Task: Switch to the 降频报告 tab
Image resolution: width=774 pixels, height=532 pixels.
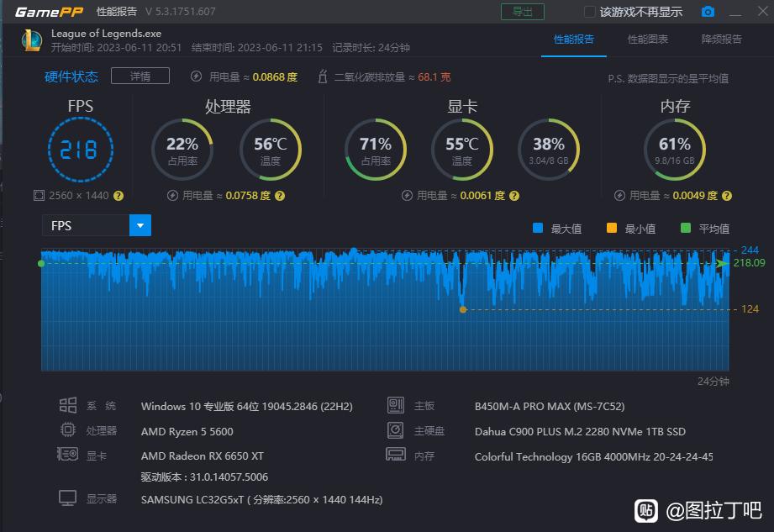Action: coord(721,40)
